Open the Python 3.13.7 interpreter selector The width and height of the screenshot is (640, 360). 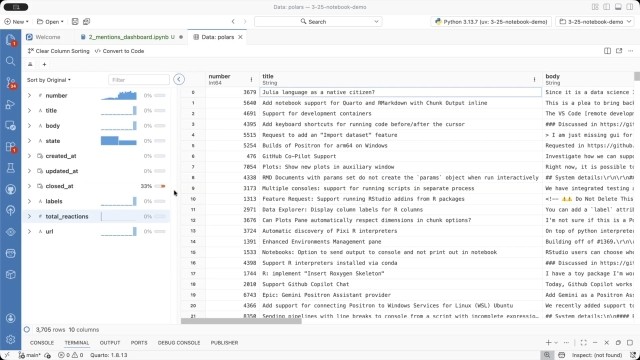pyautogui.click(x=491, y=22)
